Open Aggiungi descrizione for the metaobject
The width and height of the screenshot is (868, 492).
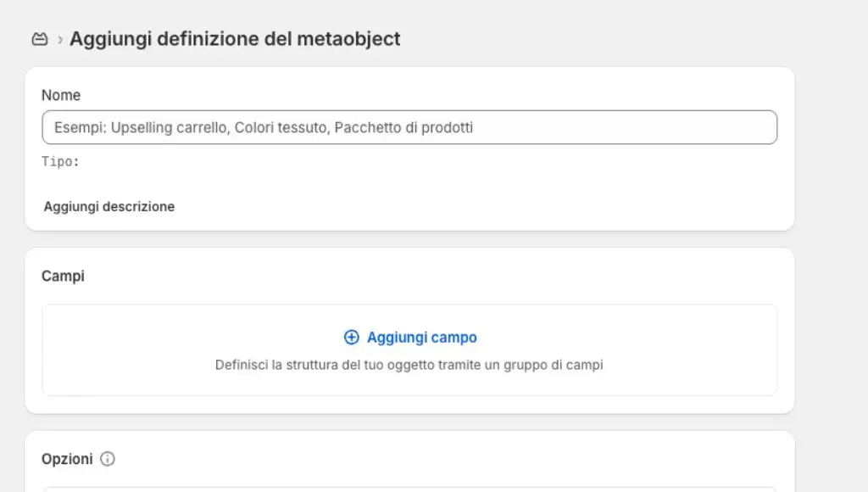[108, 206]
